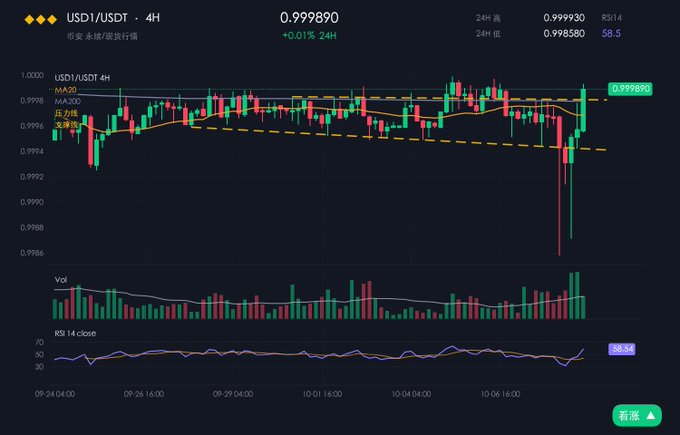Click the MA200 legend label
The image size is (680, 435).
tap(68, 101)
